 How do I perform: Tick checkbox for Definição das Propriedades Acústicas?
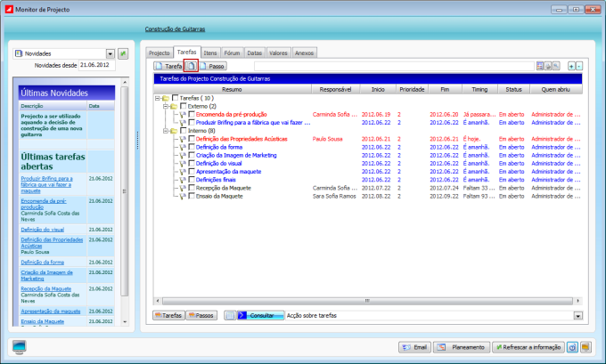click(192, 139)
